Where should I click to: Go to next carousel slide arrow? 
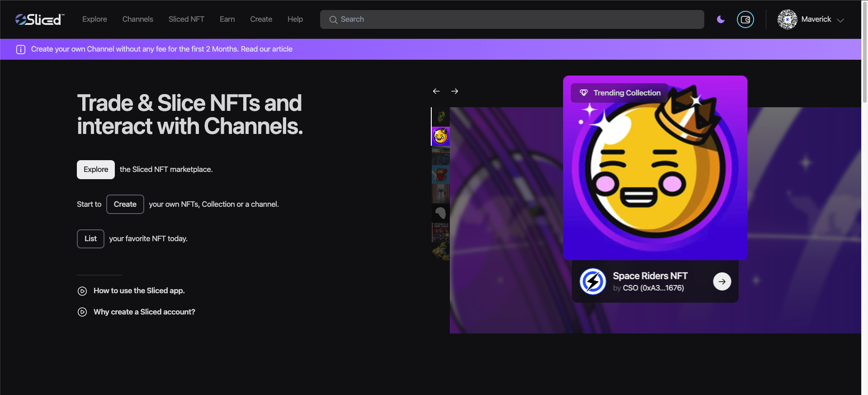[455, 91]
